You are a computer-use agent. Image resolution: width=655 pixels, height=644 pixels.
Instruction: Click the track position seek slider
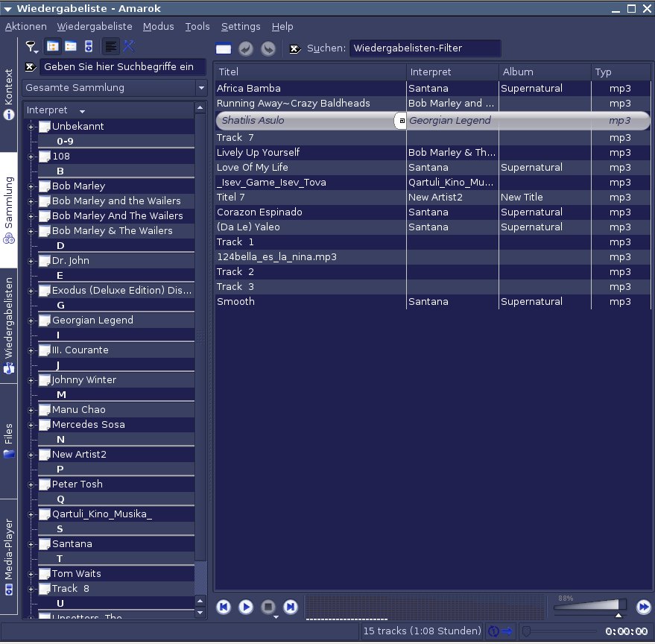tap(560, 631)
